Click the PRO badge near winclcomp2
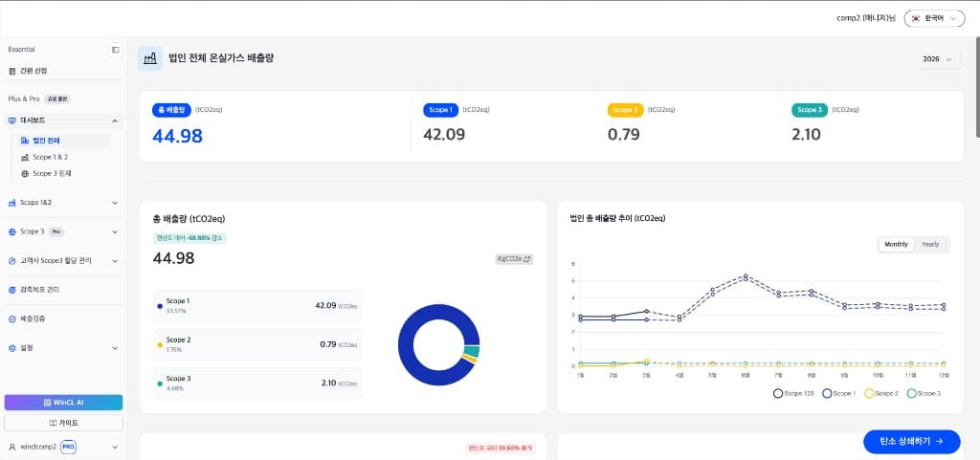This screenshot has height=460, width=980. [68, 447]
